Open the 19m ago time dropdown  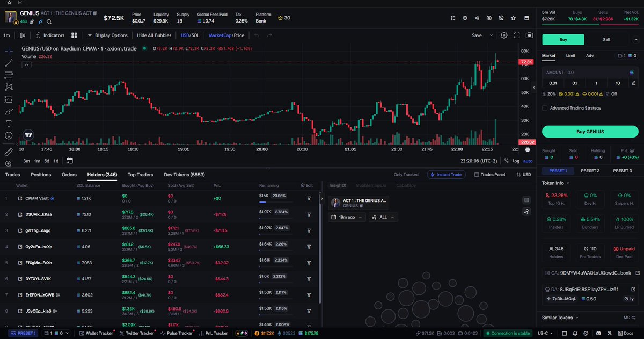click(347, 217)
